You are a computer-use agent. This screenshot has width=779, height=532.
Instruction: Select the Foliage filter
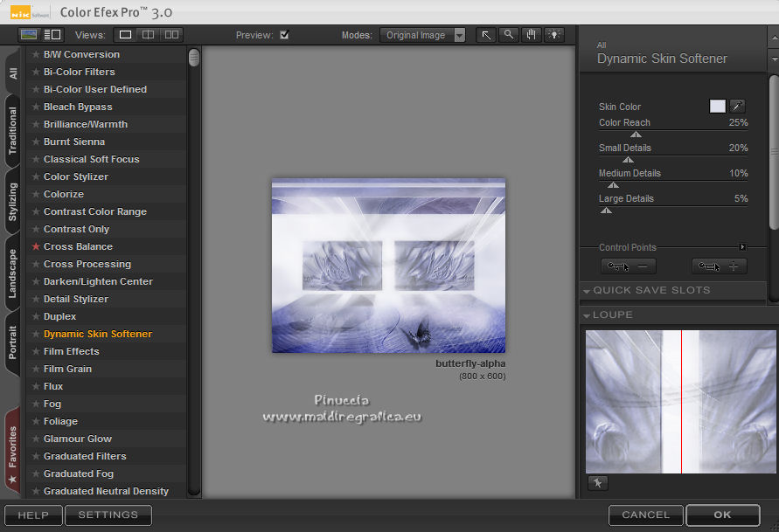click(x=60, y=421)
